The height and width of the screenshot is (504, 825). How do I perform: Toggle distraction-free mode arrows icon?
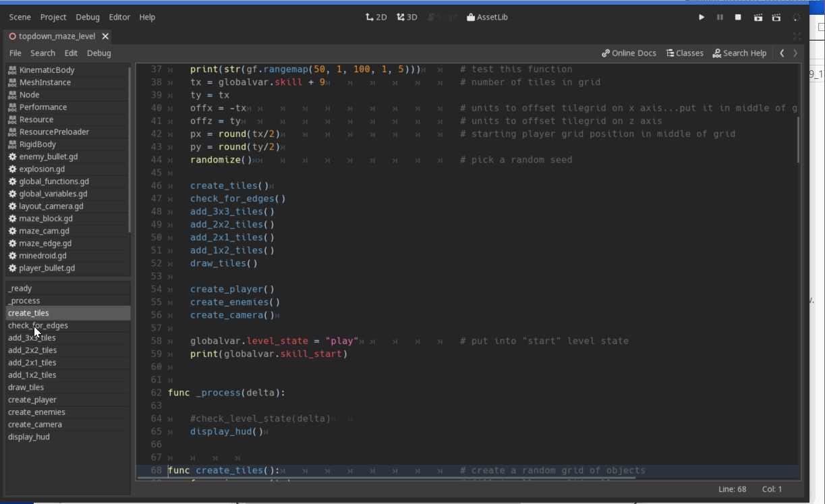click(x=797, y=36)
